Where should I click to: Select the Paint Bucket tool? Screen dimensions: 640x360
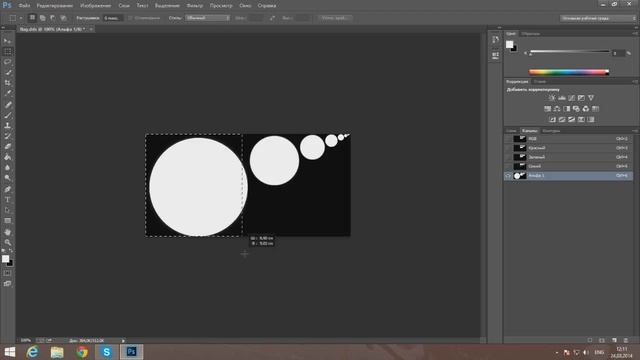pos(7,157)
